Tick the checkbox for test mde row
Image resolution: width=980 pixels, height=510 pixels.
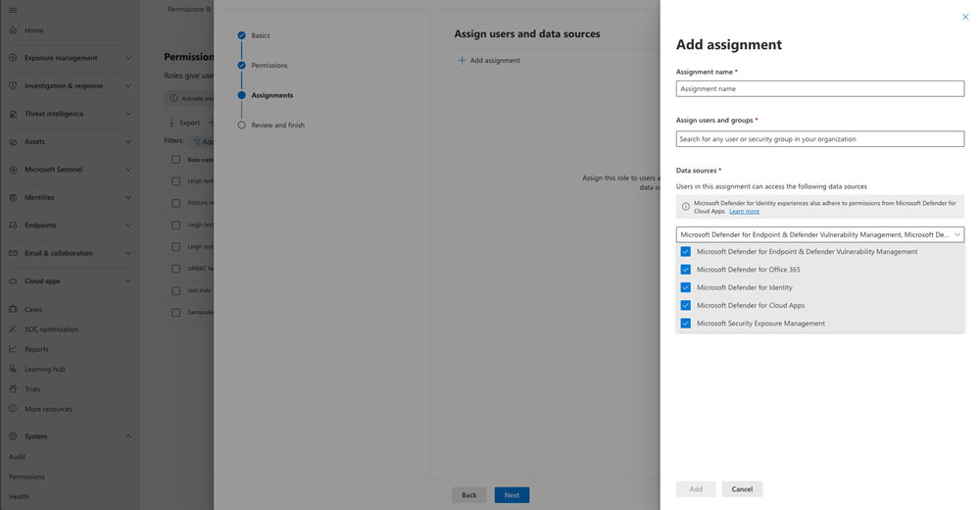click(175, 290)
